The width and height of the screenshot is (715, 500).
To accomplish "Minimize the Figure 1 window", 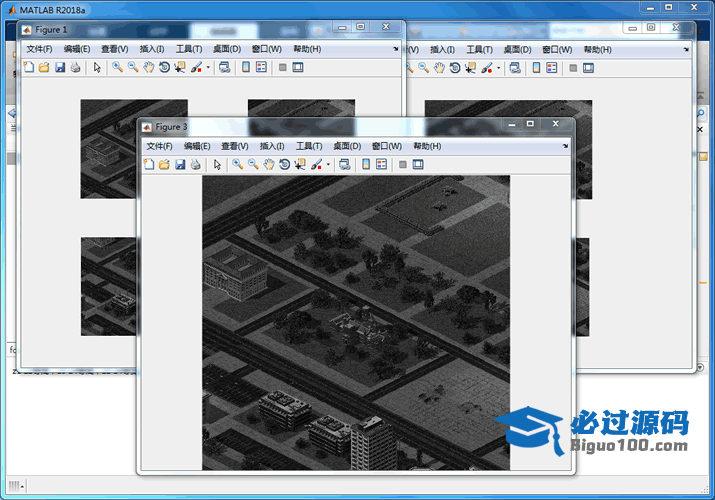I will [342, 27].
